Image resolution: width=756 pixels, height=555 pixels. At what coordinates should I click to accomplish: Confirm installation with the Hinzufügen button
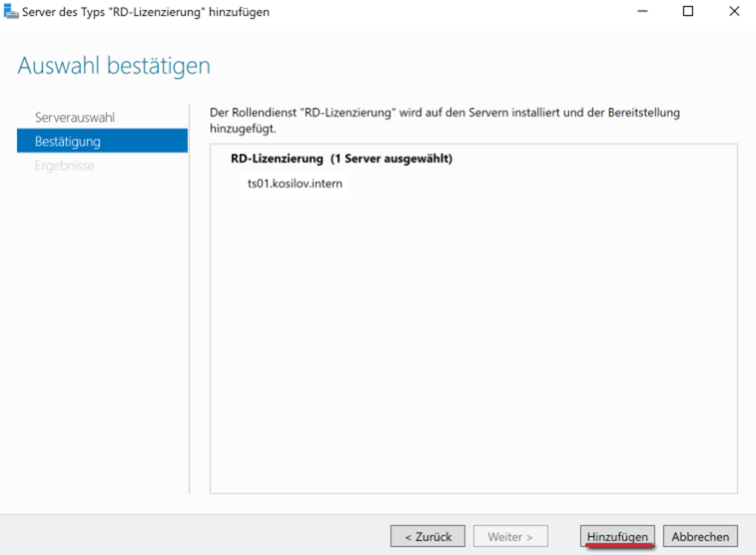[617, 536]
